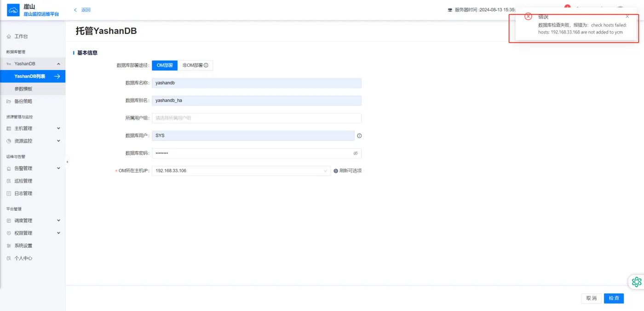Expand 告警管理 submenu chevron
The image size is (644, 311).
(58, 168)
